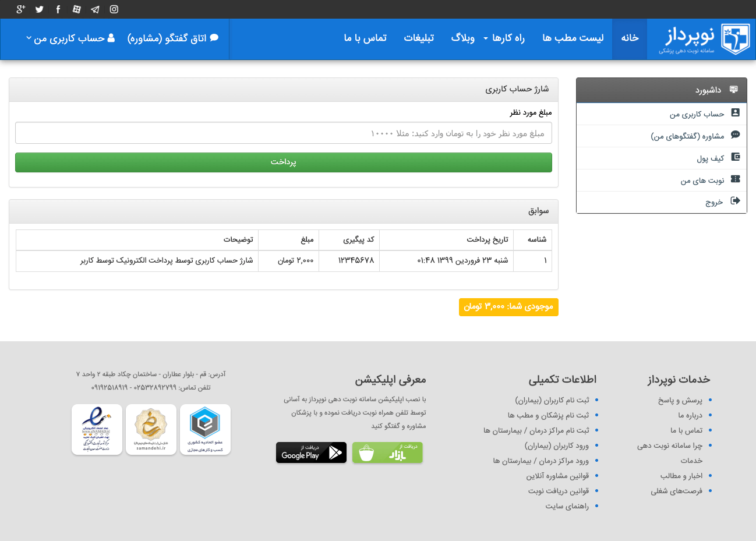Click the Samandehi certification badge

(x=151, y=429)
